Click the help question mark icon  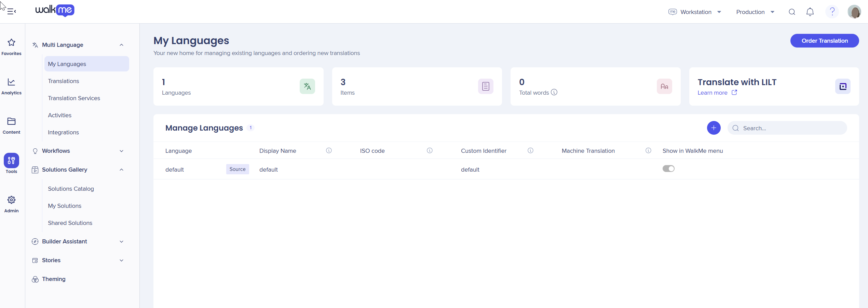point(832,12)
